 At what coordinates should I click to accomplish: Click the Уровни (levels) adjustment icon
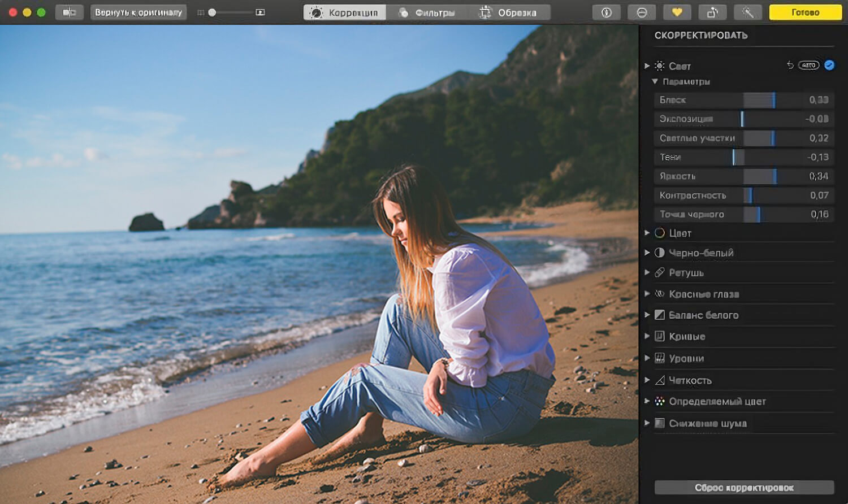click(659, 358)
